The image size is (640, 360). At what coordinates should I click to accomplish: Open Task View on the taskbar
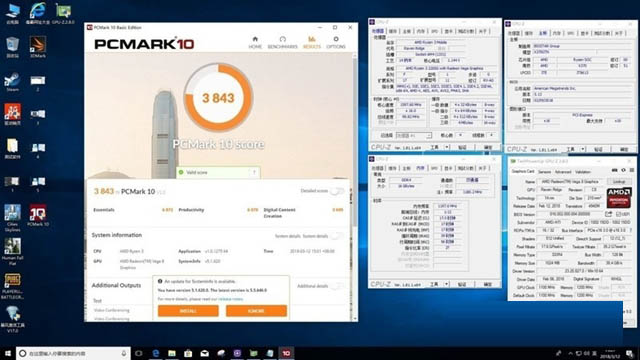138,353
